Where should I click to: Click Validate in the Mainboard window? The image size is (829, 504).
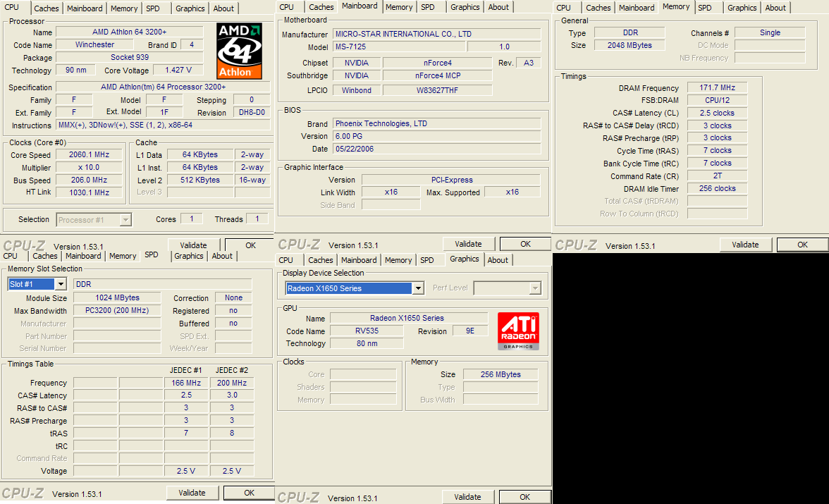point(468,244)
